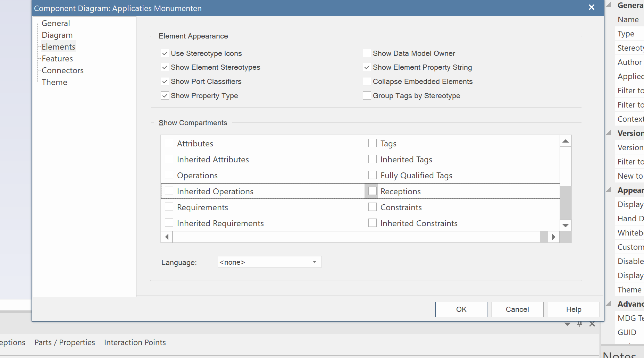644x358 pixels.
Task: Collapse the Version properties group
Action: tap(608, 133)
